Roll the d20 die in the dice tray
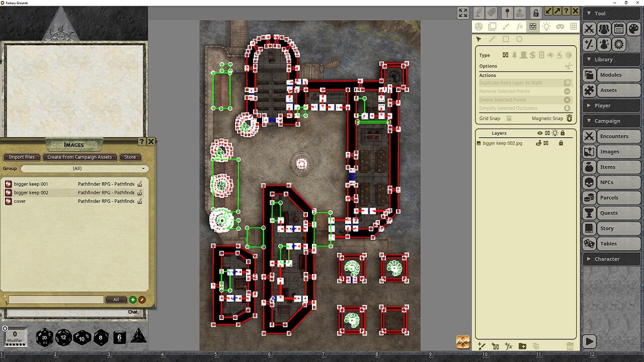 (x=44, y=337)
